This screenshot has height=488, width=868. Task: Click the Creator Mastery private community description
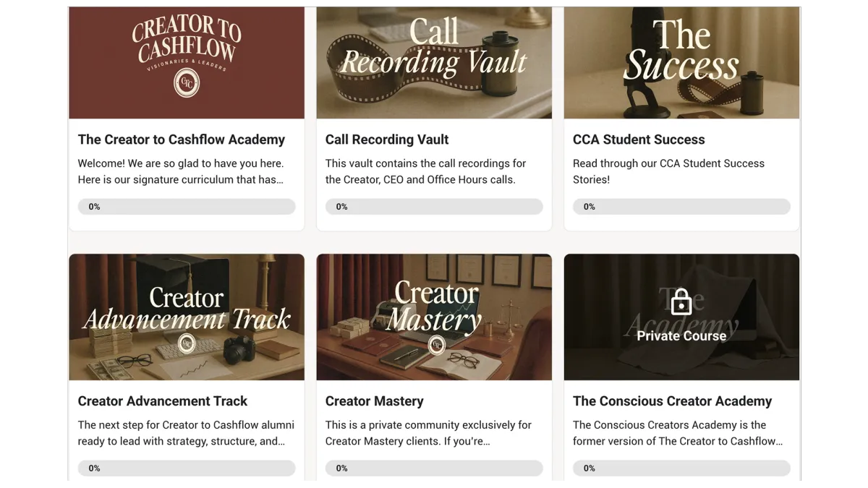click(x=428, y=433)
